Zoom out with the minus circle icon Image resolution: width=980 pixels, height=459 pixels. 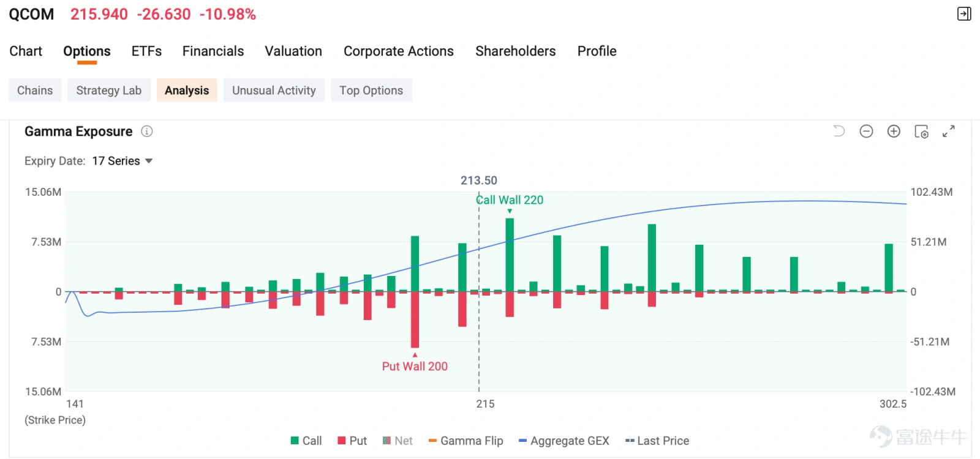(866, 131)
